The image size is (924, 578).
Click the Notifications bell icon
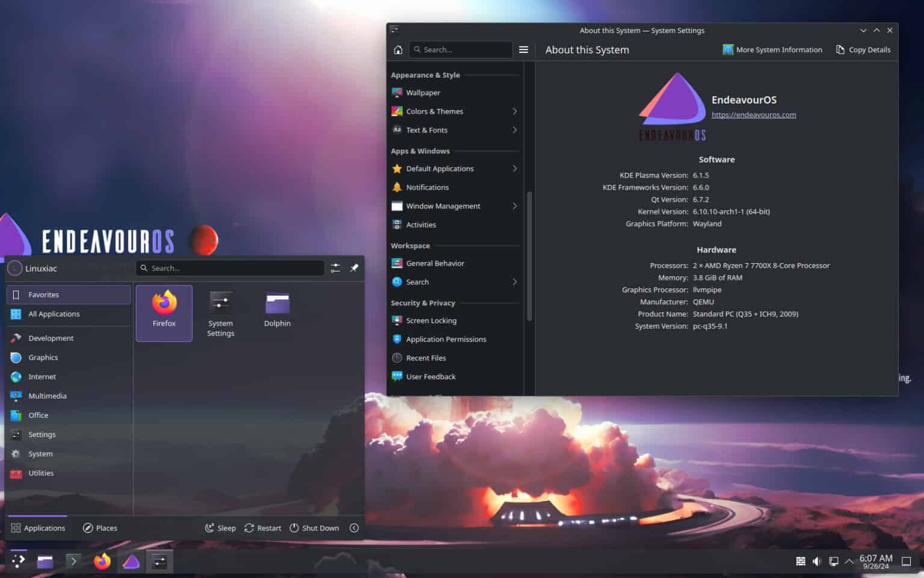pyautogui.click(x=397, y=187)
